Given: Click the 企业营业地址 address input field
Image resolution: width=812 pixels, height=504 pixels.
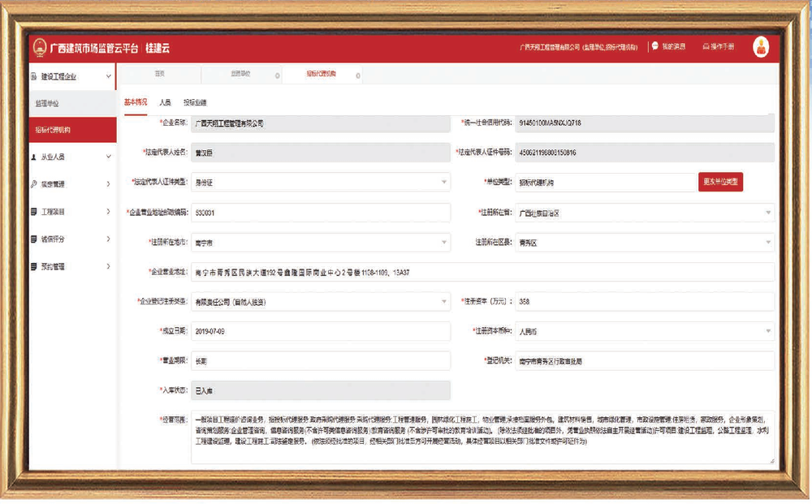Looking at the screenshot, I should tap(482, 272).
